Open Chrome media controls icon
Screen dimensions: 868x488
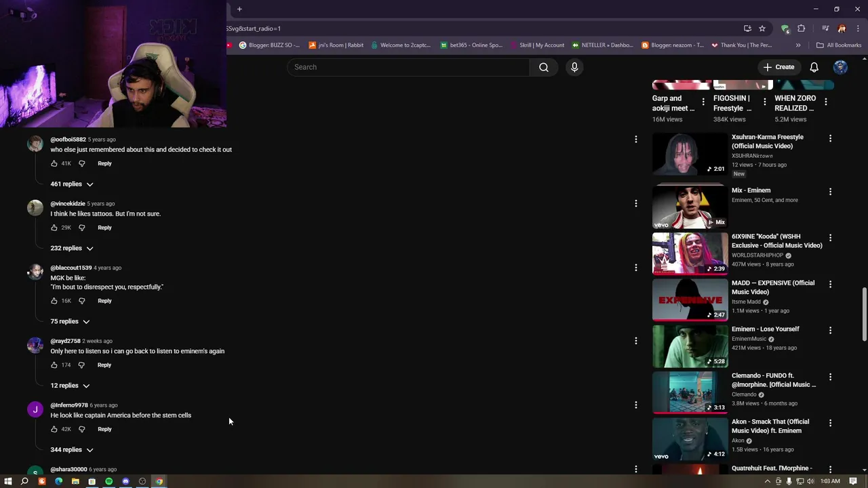[825, 28]
